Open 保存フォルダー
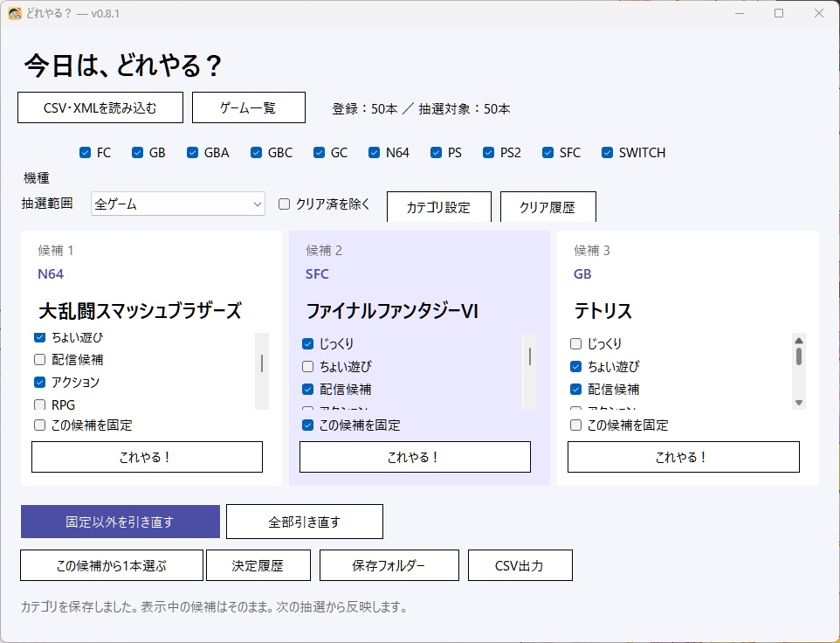 (389, 565)
